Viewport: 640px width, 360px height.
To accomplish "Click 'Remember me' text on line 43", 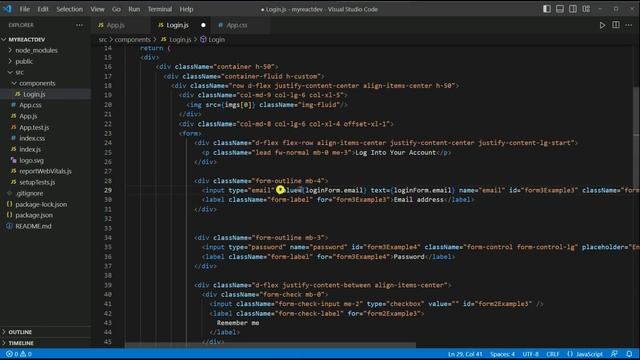I will (x=238, y=323).
